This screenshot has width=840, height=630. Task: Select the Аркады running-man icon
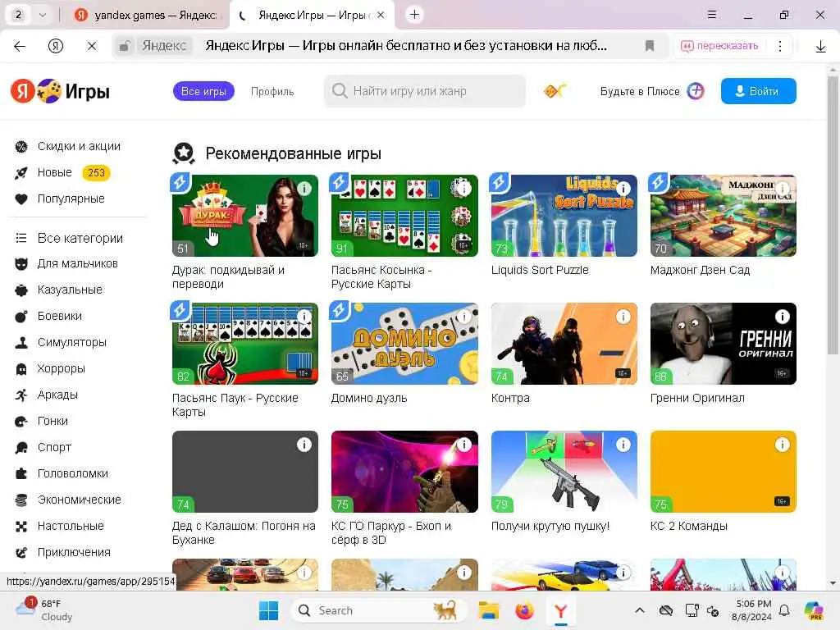click(x=21, y=395)
